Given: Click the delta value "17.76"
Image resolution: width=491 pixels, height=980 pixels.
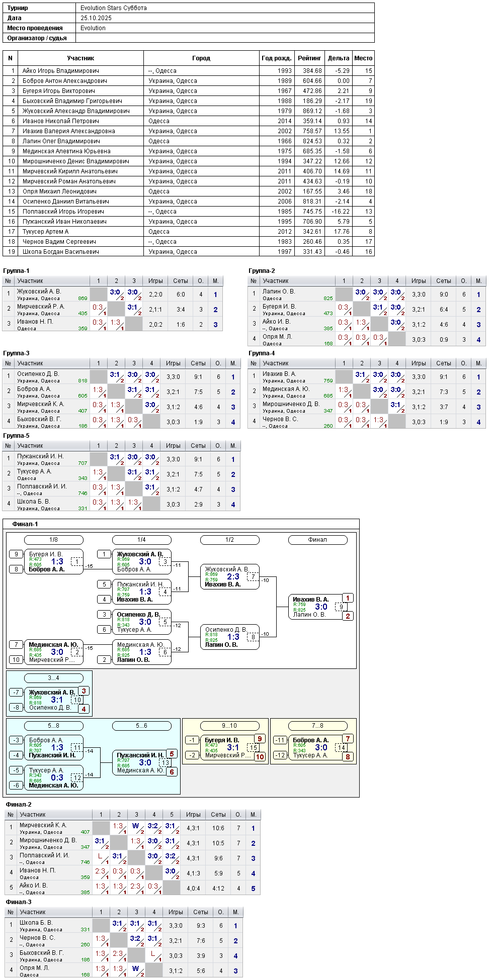Looking at the screenshot, I should tap(342, 232).
